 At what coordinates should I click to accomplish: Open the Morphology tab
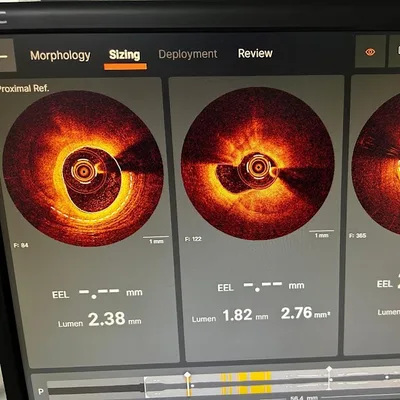point(60,55)
